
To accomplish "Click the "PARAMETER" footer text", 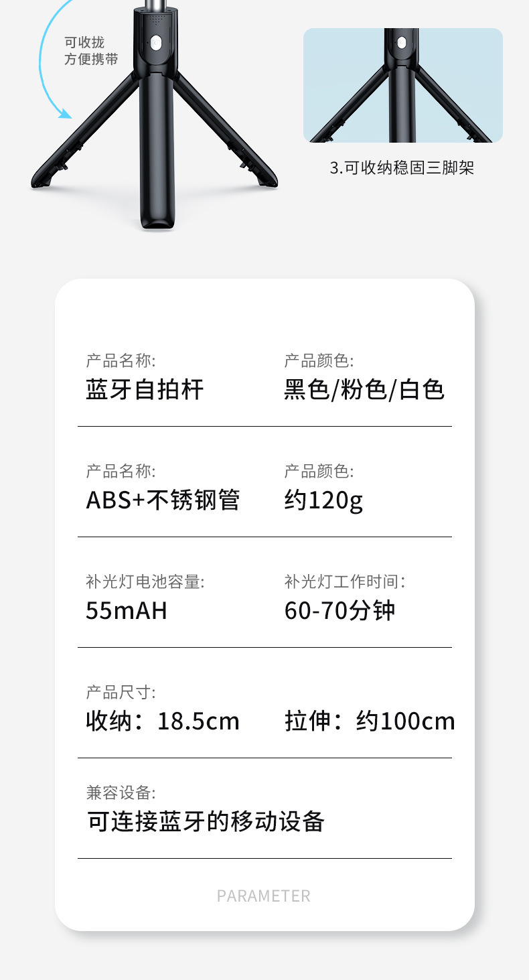I will coord(264,896).
